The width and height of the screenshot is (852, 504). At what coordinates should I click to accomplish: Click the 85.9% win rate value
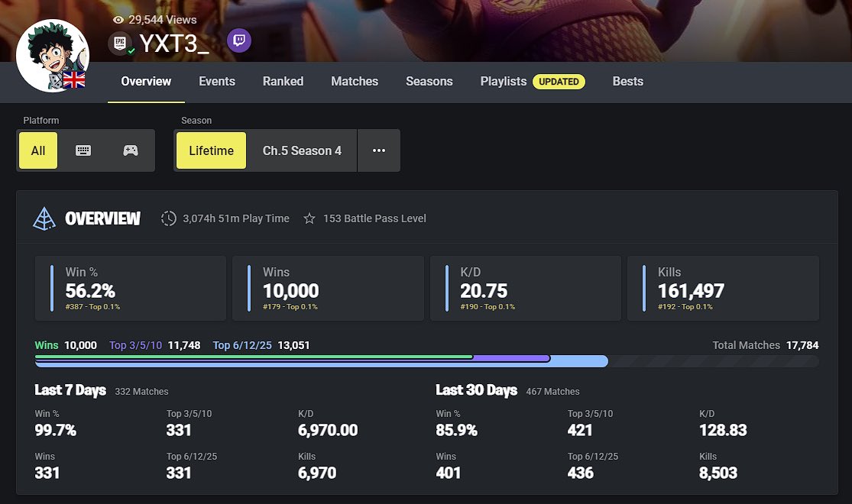[x=456, y=431]
